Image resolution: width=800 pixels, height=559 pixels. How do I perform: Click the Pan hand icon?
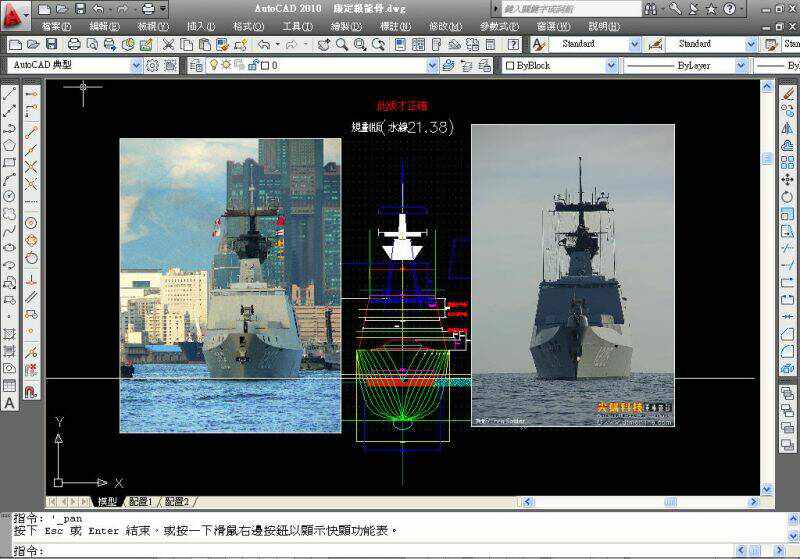[325, 45]
